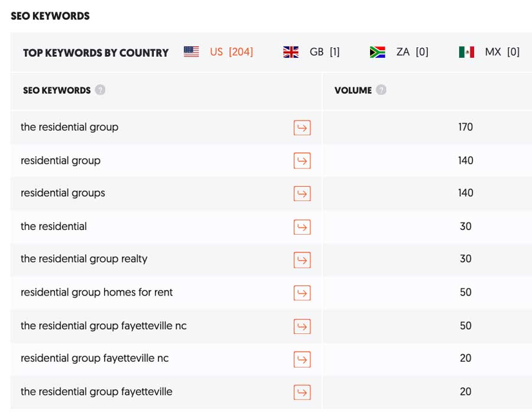Click the United States flag icon
Screen dimensions: 532x416
click(x=192, y=52)
